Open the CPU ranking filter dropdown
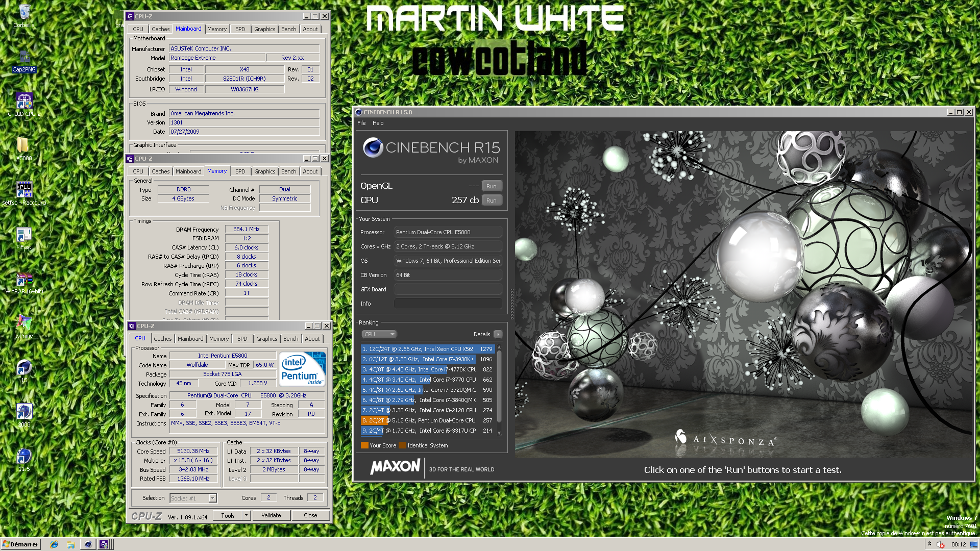The width and height of the screenshot is (980, 551). (379, 334)
